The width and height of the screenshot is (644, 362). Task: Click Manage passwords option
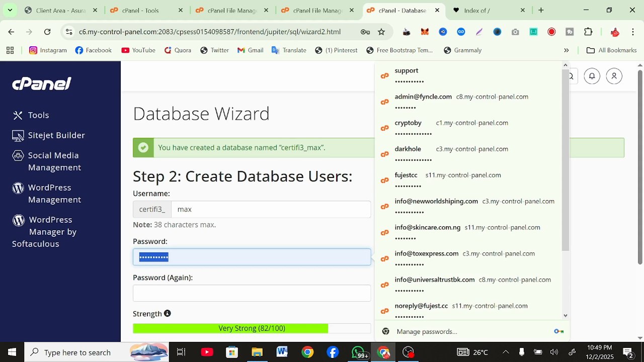(x=472, y=331)
